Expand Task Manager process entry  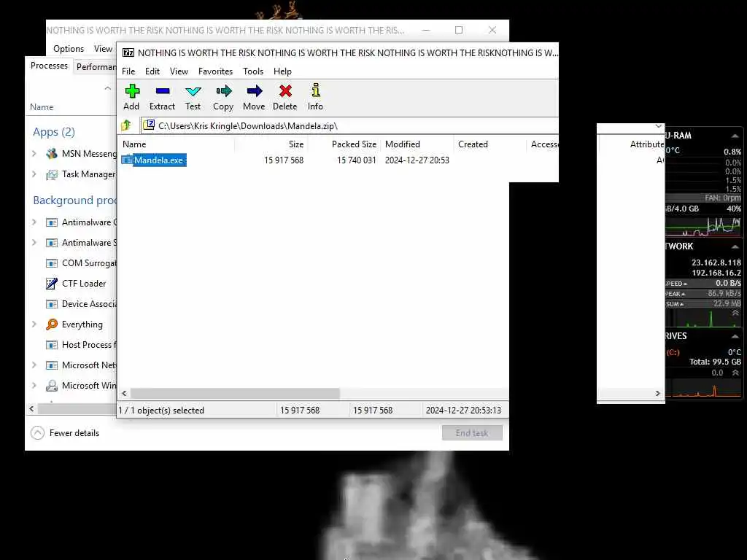click(34, 174)
